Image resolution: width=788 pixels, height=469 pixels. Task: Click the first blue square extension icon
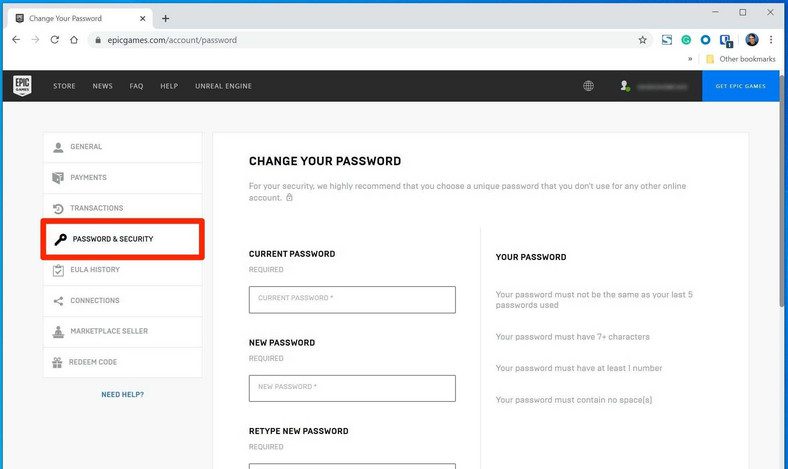point(667,40)
